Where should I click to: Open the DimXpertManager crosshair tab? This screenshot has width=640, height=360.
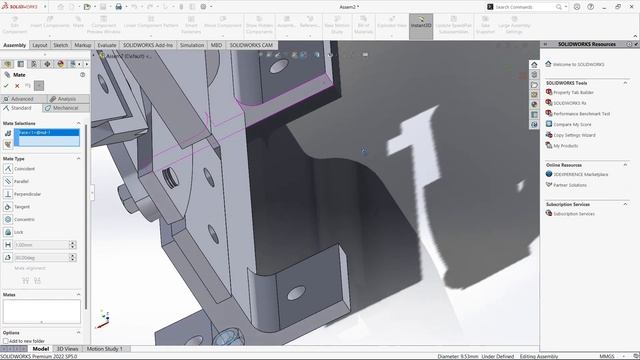click(x=47, y=64)
